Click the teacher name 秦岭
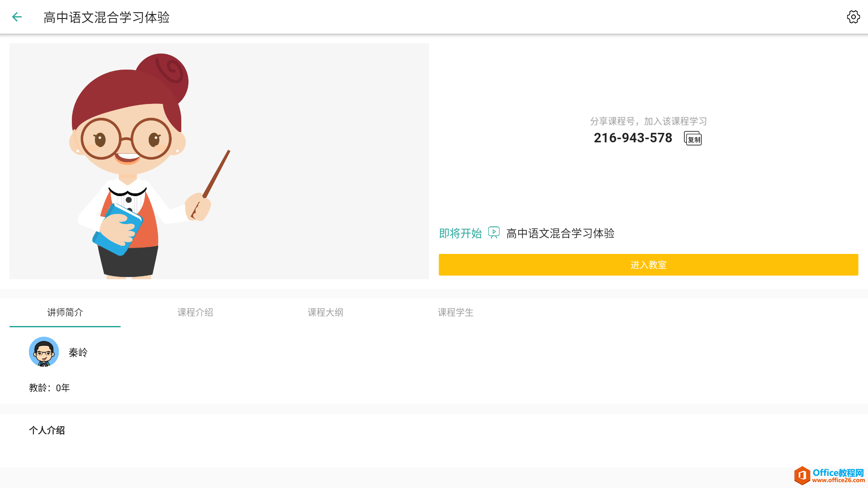The image size is (868, 488). pyautogui.click(x=78, y=352)
